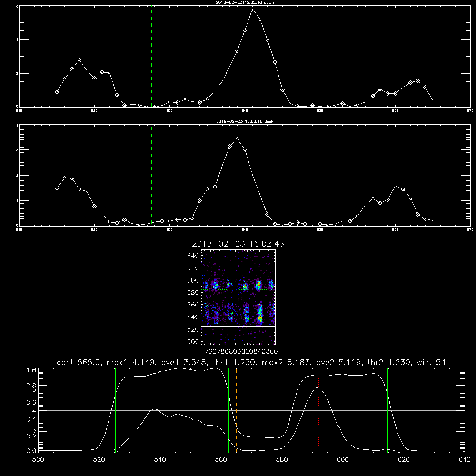The image size is (476, 476).
Task: Click x-axis label 540 of bottom plot
Action: (x=160, y=460)
